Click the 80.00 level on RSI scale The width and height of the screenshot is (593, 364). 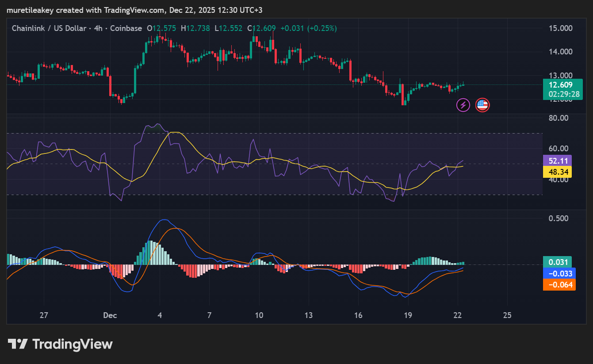click(558, 118)
